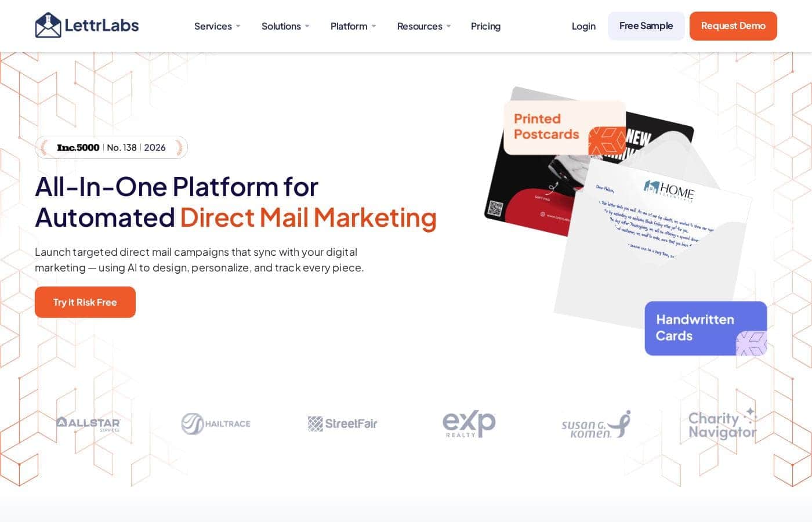Screen dimensions: 812x522
Task: Expand the Services dropdown menu
Action: pos(217,26)
